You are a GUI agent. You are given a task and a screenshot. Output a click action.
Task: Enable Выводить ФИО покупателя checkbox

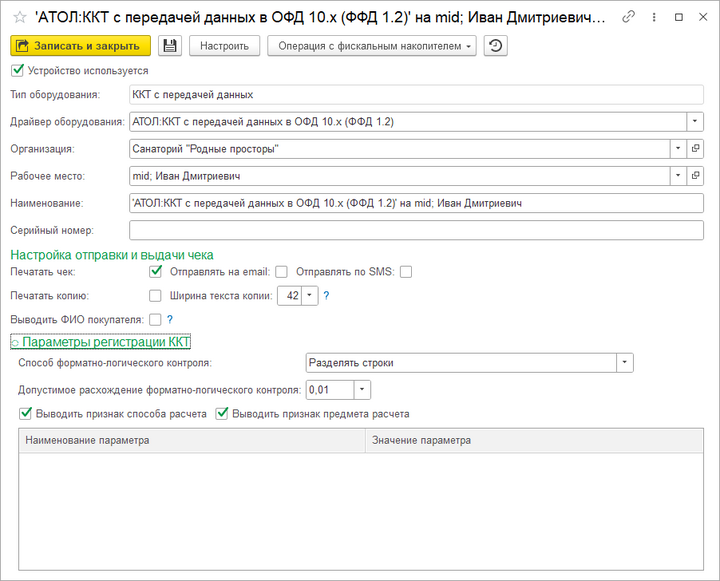(x=155, y=320)
